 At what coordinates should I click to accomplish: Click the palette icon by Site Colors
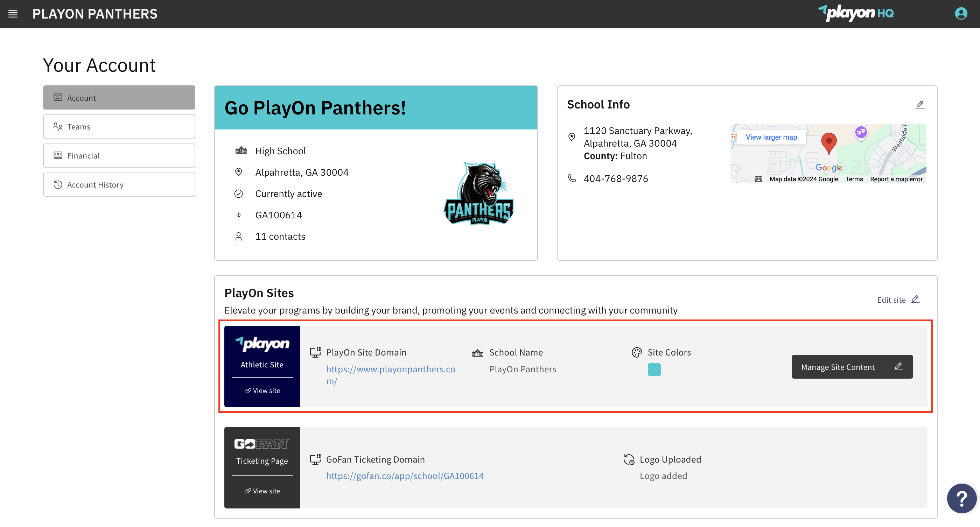637,352
